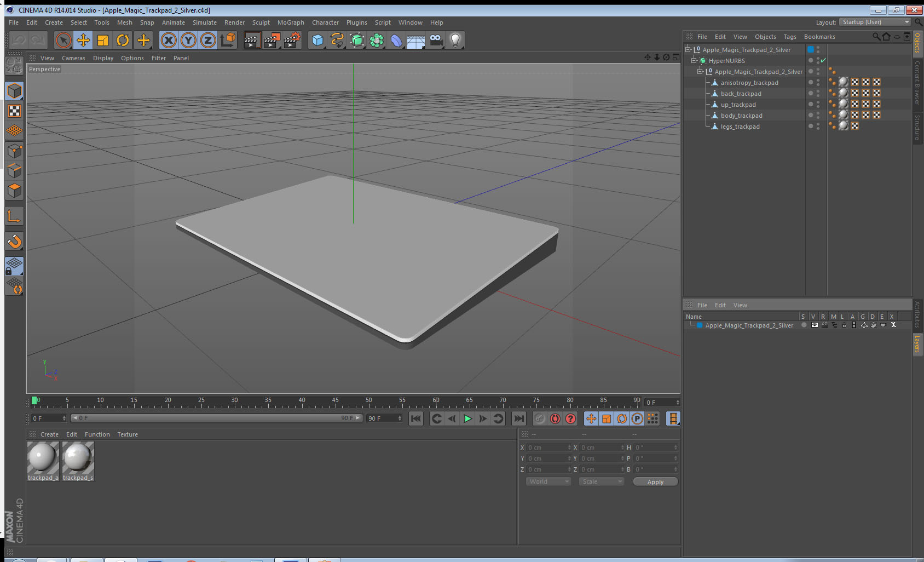Screen dimensions: 924x562
Task: Render to Picture Viewer
Action: [272, 40]
